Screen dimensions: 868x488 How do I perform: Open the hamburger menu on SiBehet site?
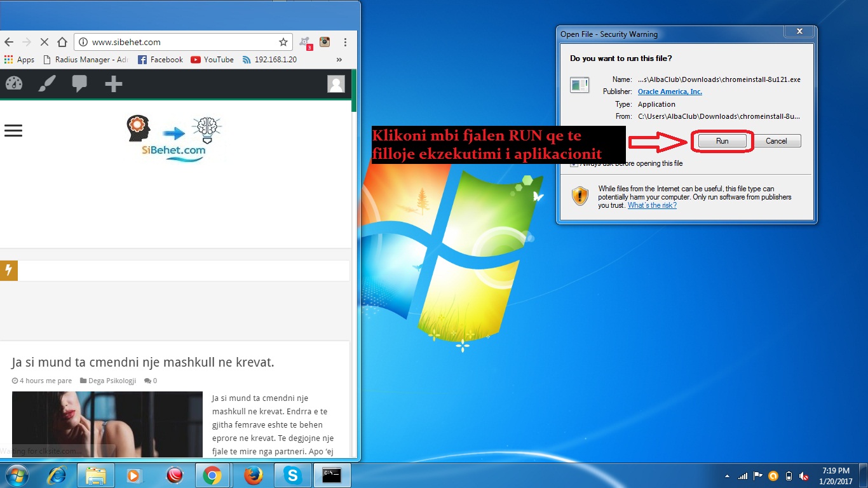[x=13, y=131]
